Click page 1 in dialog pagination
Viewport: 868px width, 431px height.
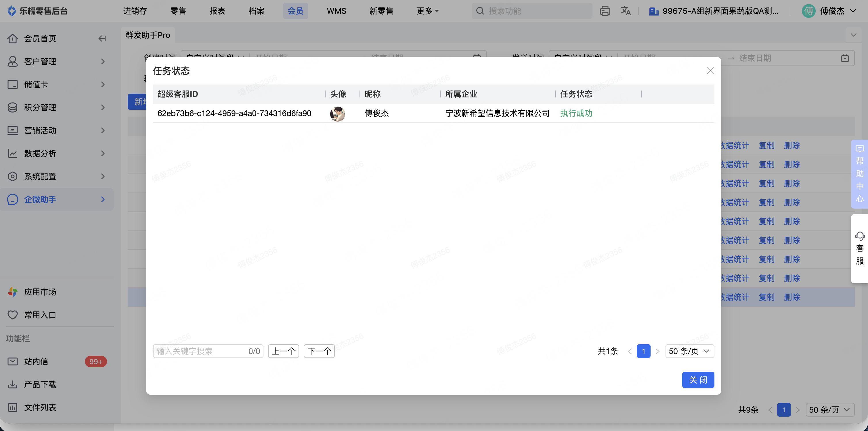click(x=643, y=351)
